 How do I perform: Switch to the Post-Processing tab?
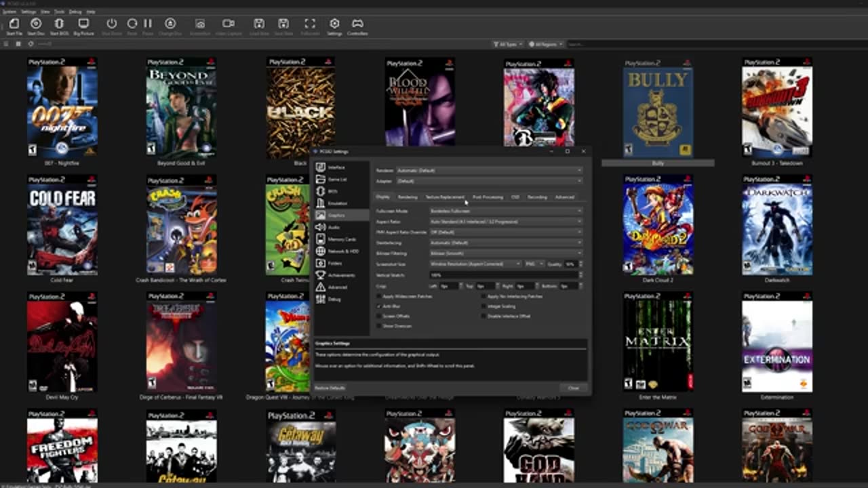pyautogui.click(x=488, y=197)
